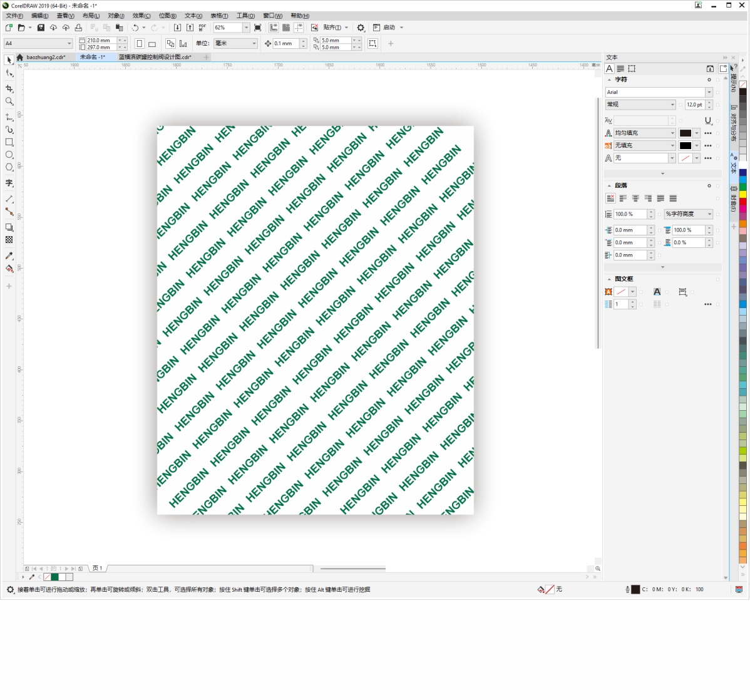The image size is (750, 700).
Task: Open the 62% zoom level dropdown
Action: (x=246, y=28)
